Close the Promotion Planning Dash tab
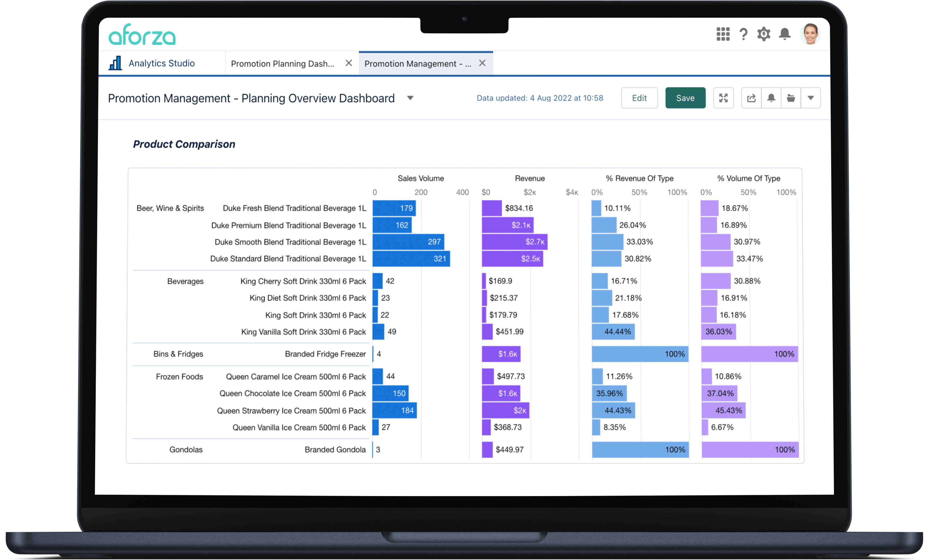 (349, 63)
